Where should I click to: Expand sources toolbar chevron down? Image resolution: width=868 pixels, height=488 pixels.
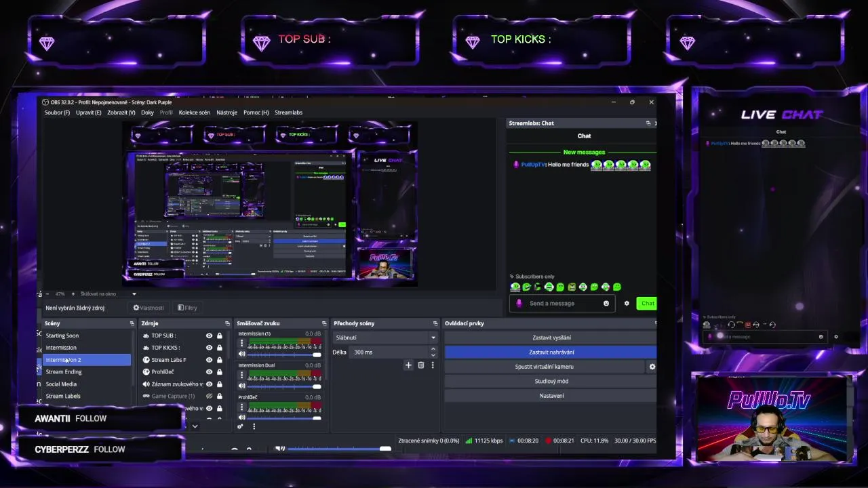(x=195, y=426)
